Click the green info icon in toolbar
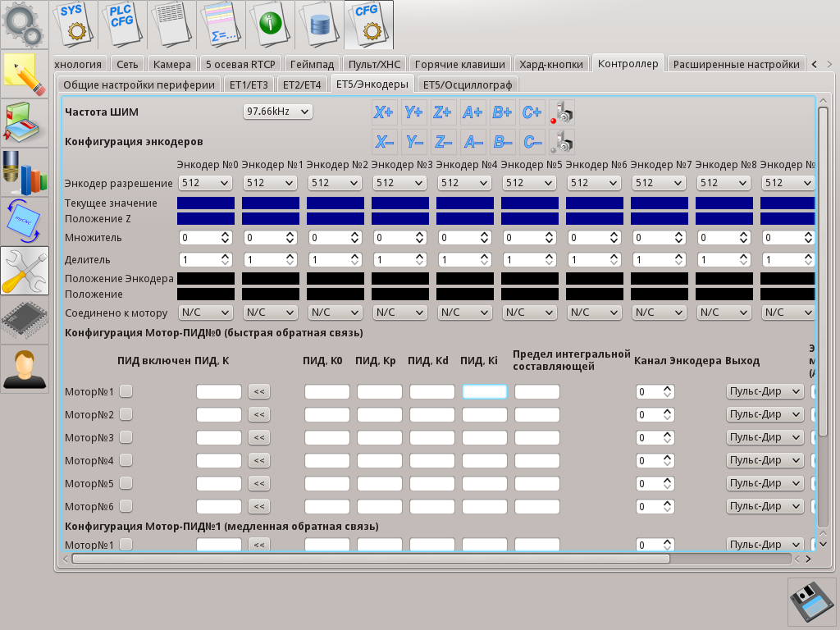The image size is (840, 630). [x=270, y=24]
